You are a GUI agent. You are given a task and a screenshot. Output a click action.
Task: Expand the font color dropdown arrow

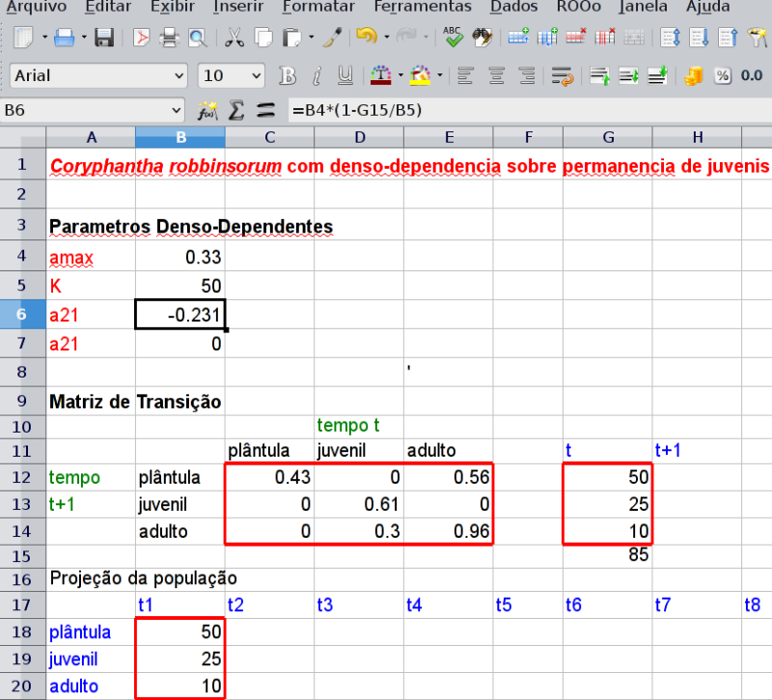point(400,75)
